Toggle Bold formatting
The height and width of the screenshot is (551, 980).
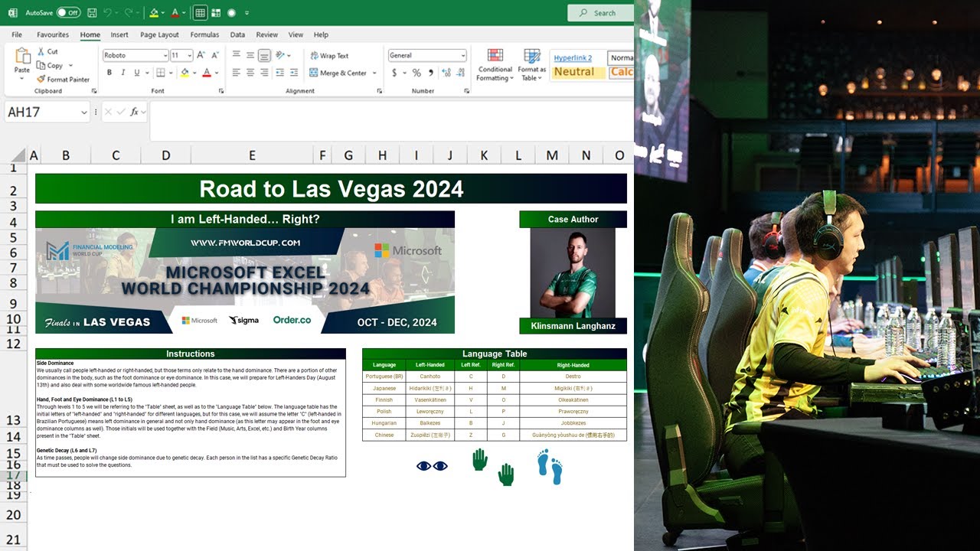[109, 73]
